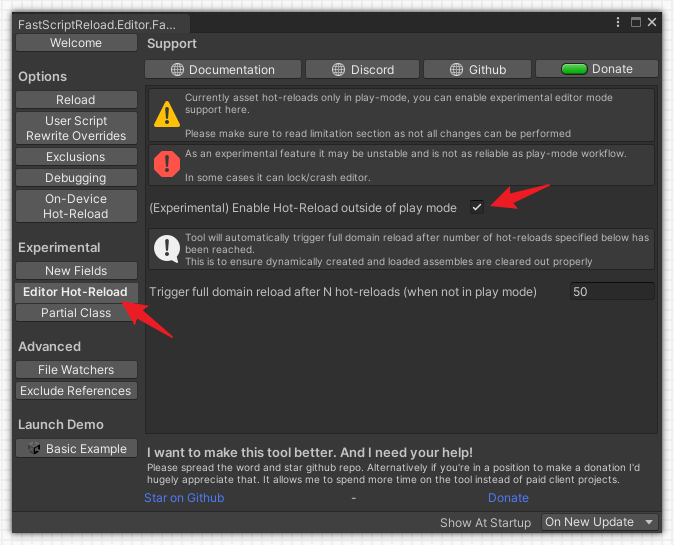Click the Advanced section heading

pos(49,346)
